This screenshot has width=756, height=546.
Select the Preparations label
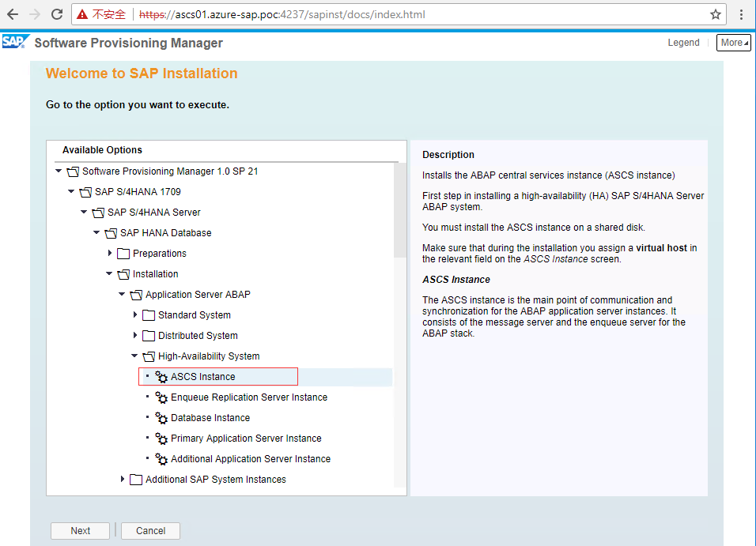pos(160,254)
